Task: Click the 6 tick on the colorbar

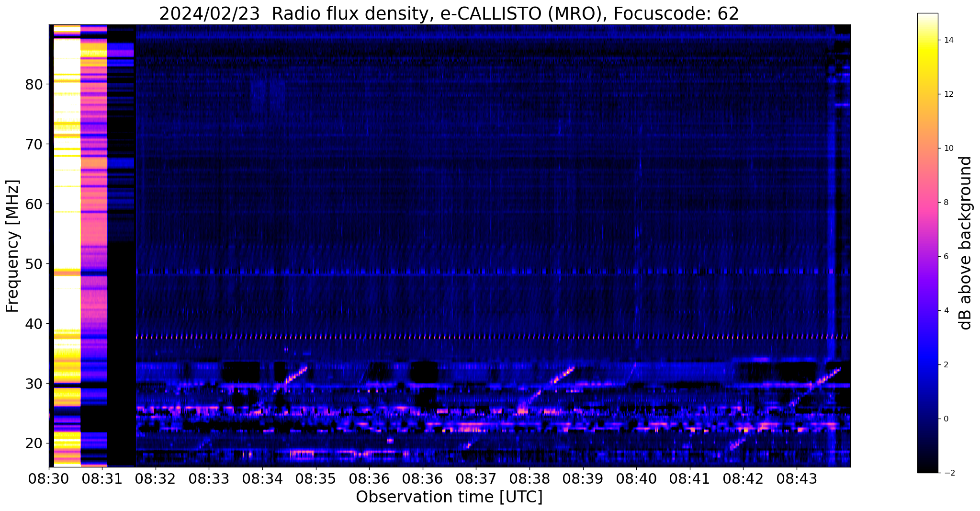Action: pos(946,257)
